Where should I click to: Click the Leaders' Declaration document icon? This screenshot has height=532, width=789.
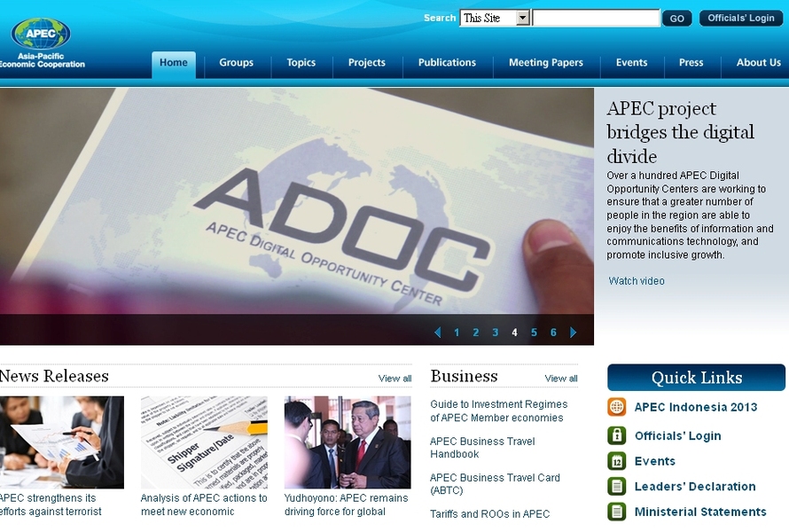[617, 486]
